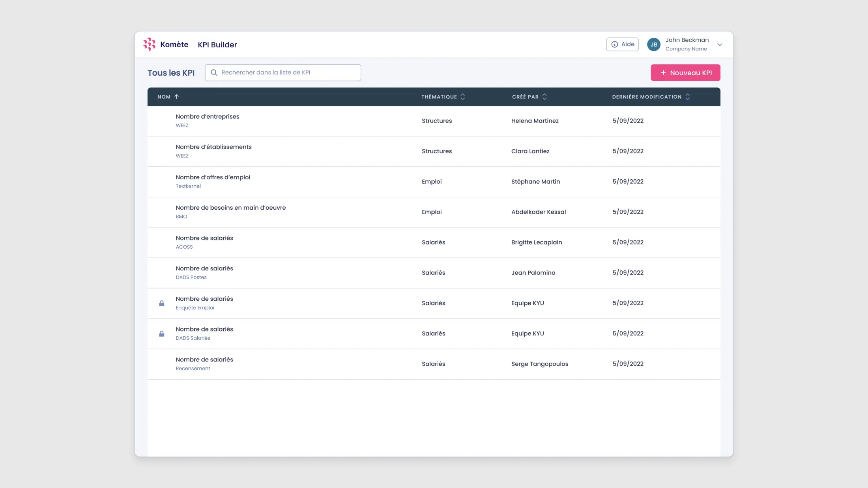Create a Nouveau KPI
Image resolution: width=868 pixels, height=488 pixels.
685,73
